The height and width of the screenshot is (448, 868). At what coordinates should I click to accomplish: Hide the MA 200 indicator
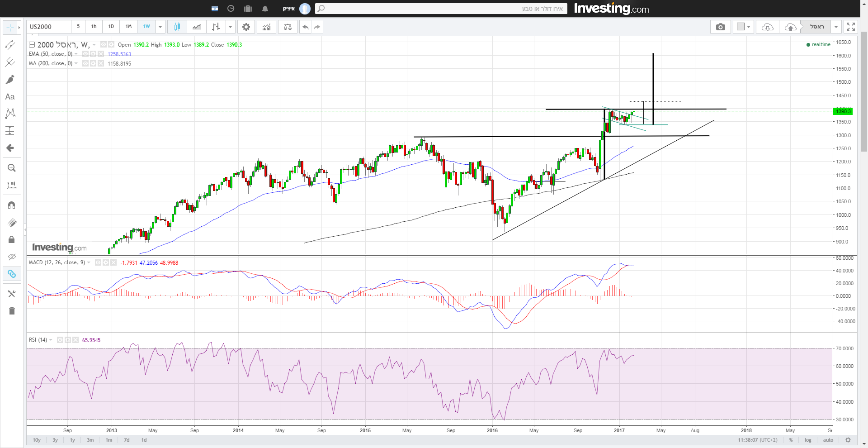[x=85, y=63]
